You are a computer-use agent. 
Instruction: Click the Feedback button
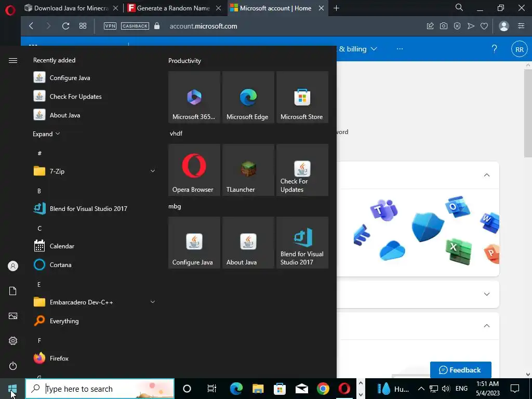[460, 370]
